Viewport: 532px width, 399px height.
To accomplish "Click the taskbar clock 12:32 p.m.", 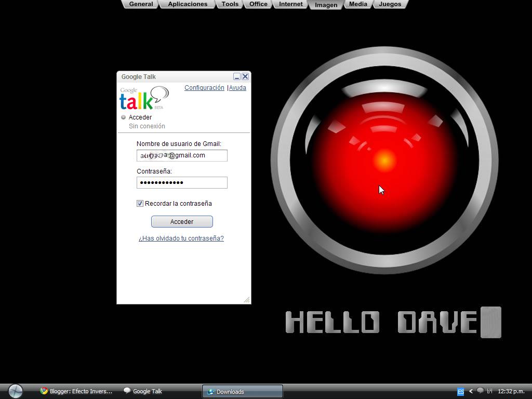I will click(511, 391).
